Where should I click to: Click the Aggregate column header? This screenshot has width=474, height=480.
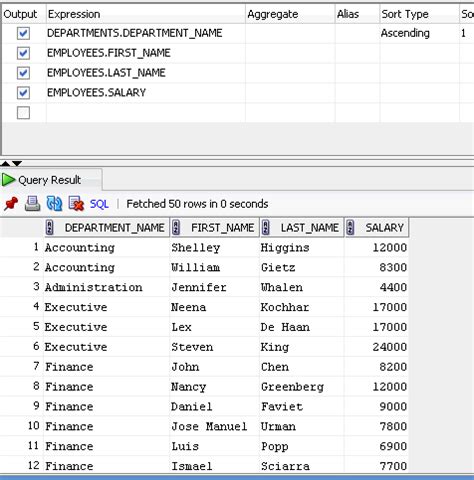coord(290,14)
